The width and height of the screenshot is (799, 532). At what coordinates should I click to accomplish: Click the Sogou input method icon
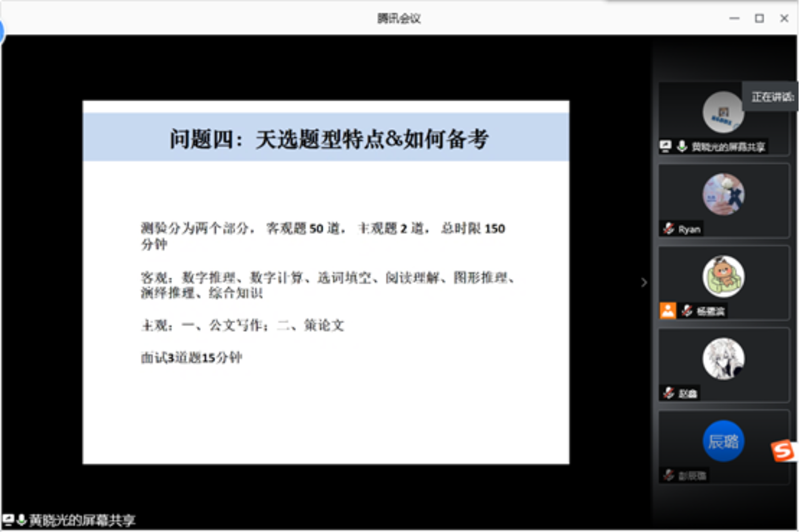783,451
